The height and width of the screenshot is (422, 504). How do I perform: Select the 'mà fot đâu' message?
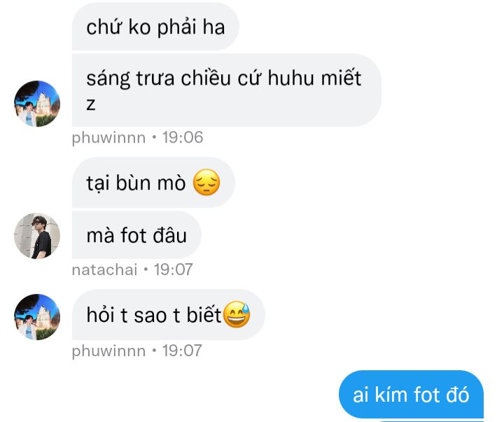[136, 235]
